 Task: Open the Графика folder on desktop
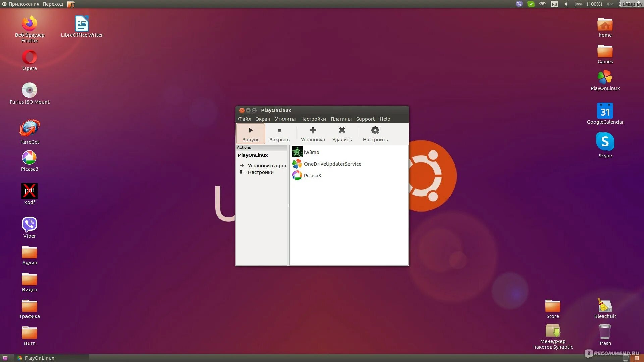[30, 309]
